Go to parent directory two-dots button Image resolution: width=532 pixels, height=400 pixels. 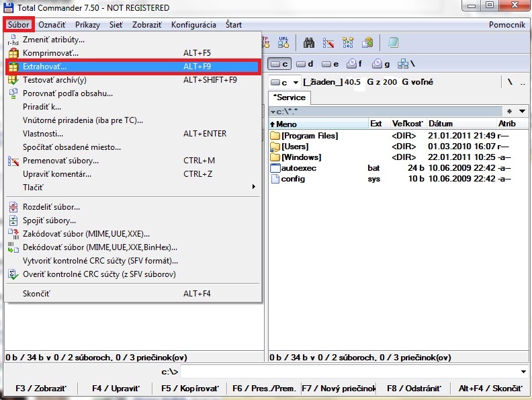523,82
